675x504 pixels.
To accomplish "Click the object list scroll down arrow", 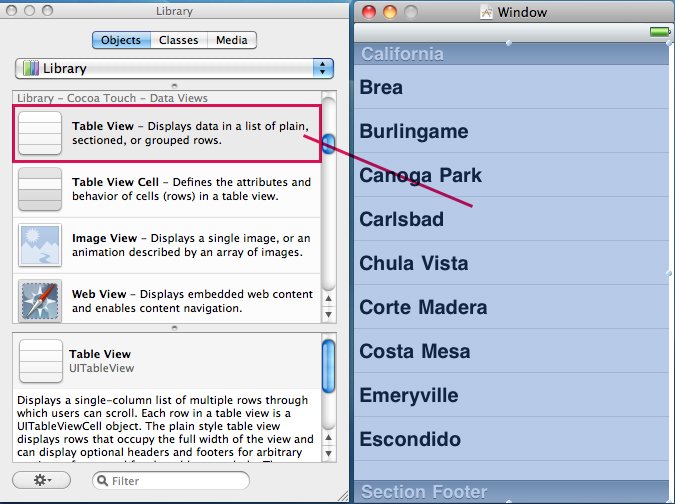I will (328, 314).
